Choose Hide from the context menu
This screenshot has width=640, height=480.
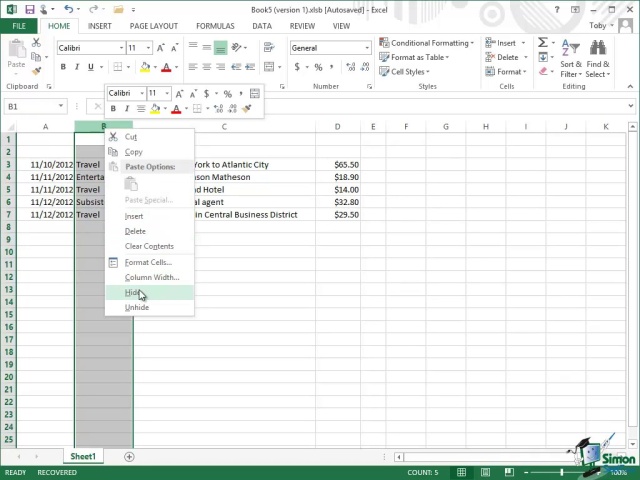[x=133, y=292]
